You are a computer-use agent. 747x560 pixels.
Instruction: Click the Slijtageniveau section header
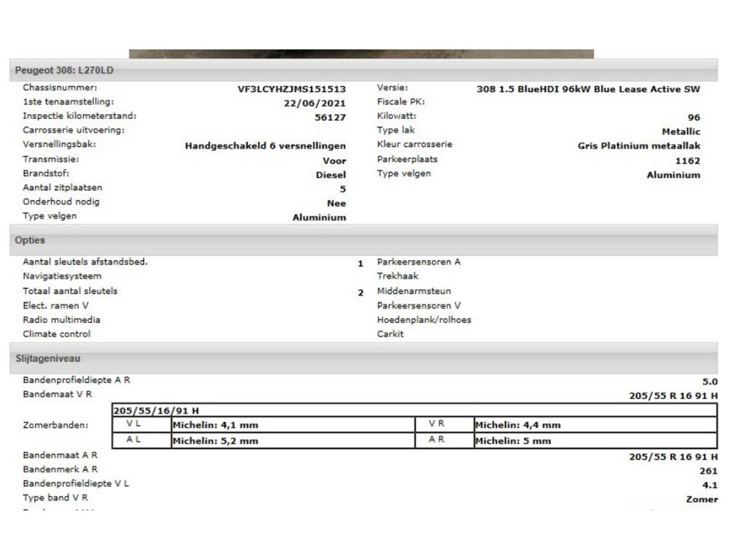[363, 359]
